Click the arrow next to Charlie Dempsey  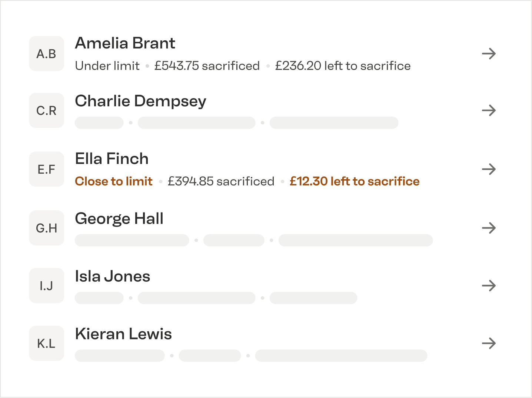(489, 110)
